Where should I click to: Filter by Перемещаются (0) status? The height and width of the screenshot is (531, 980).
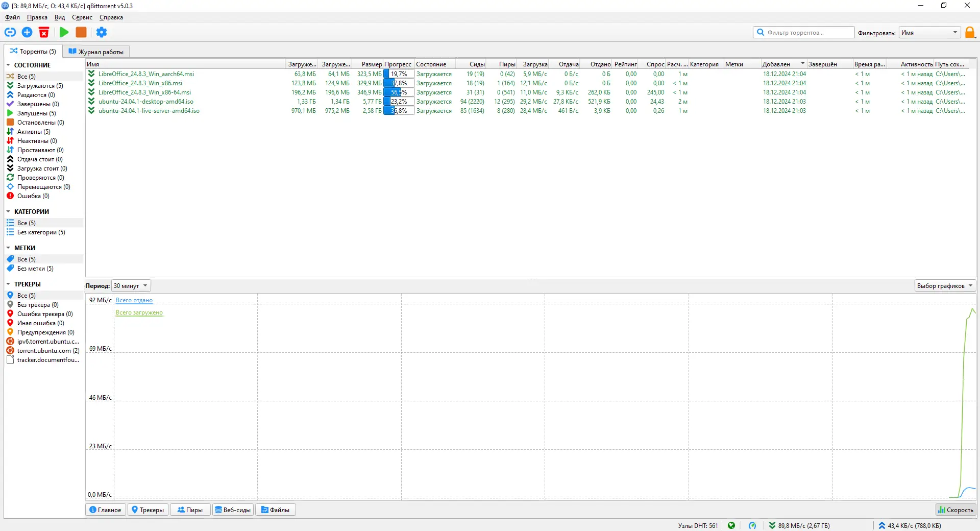44,187
